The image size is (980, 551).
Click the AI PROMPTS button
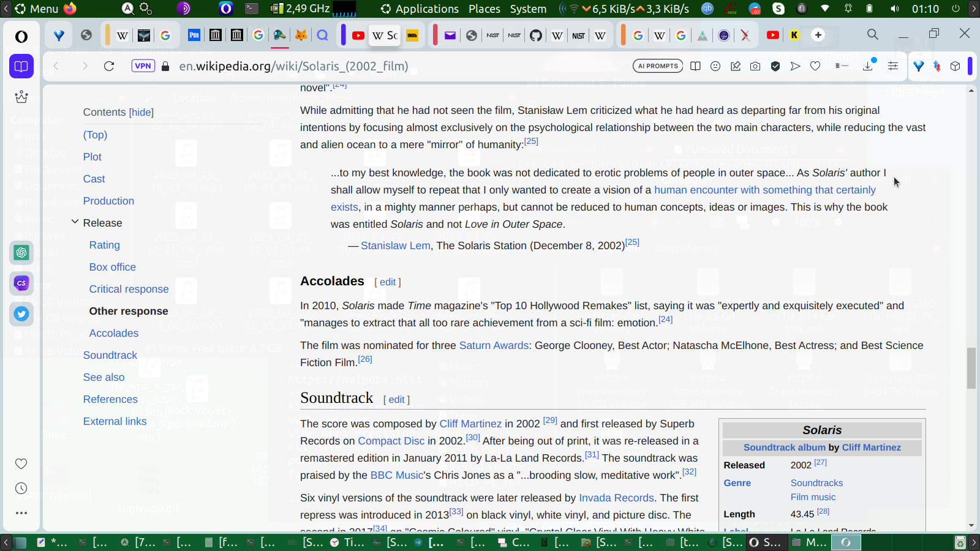click(x=658, y=66)
